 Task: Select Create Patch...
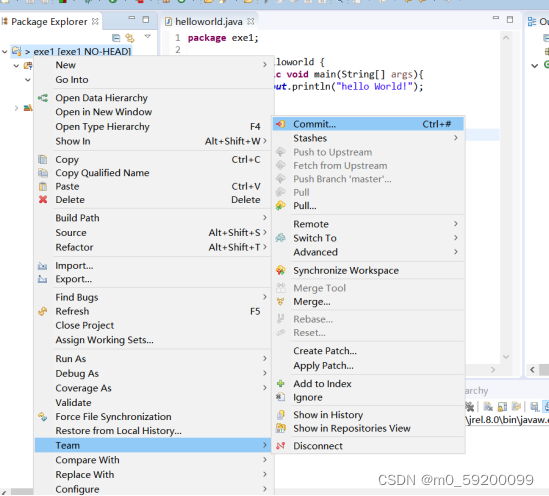point(368,351)
